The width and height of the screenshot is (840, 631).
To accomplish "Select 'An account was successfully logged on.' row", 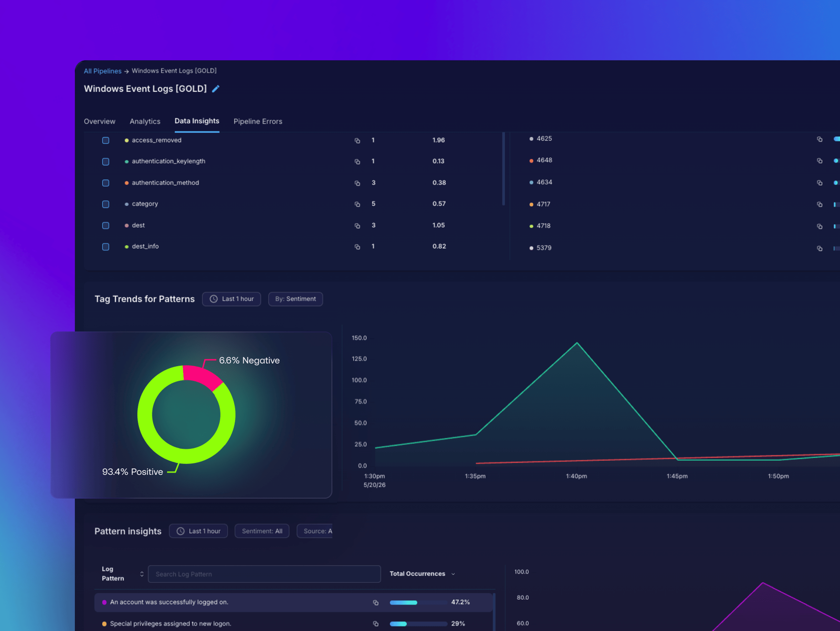I will [x=293, y=602].
